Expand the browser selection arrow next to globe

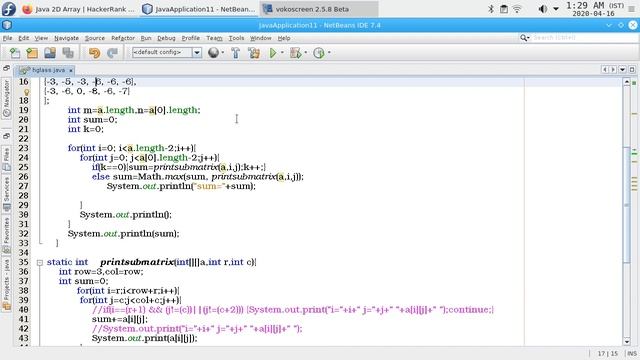(223, 53)
